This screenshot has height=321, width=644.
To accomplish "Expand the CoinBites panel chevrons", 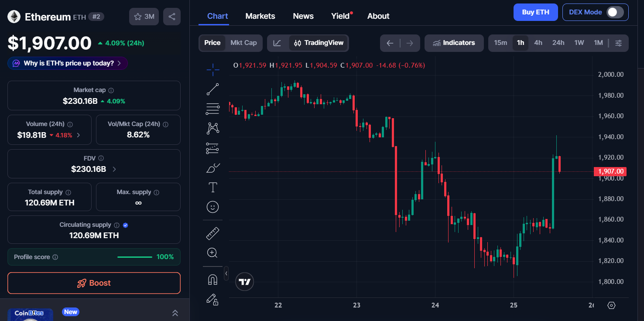I will coord(175,313).
